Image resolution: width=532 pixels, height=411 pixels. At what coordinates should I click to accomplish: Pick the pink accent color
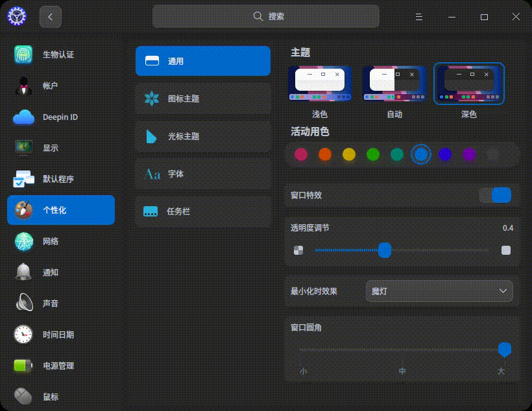tap(301, 154)
